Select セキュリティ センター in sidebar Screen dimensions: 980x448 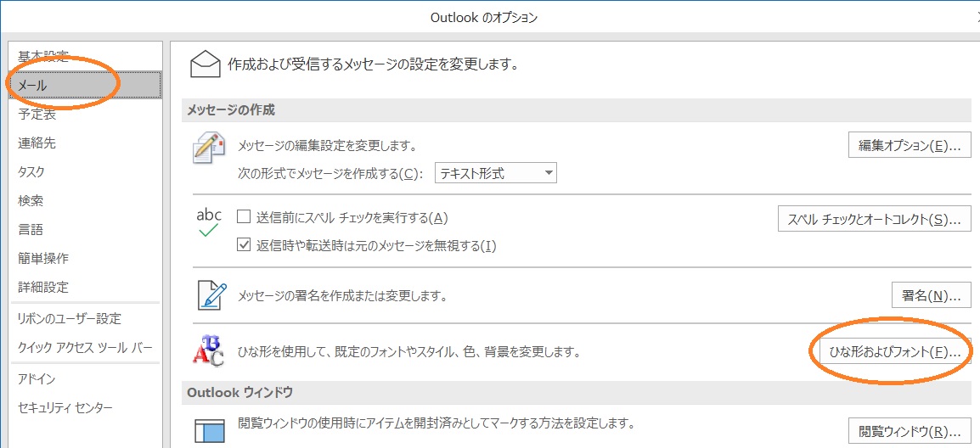pos(65,408)
